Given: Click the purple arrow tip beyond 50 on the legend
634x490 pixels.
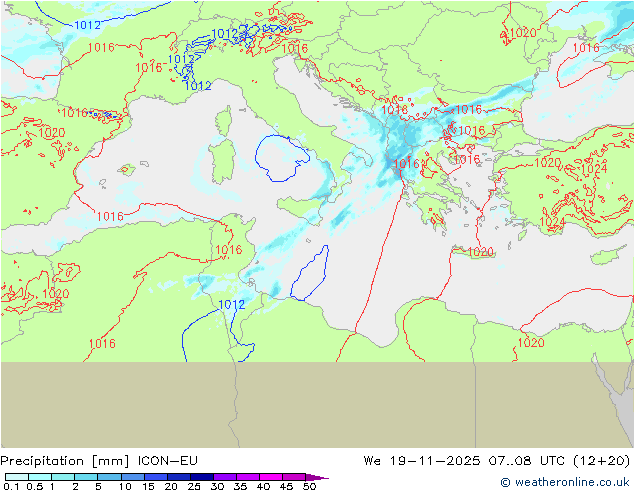Looking at the screenshot, I should tap(317, 477).
